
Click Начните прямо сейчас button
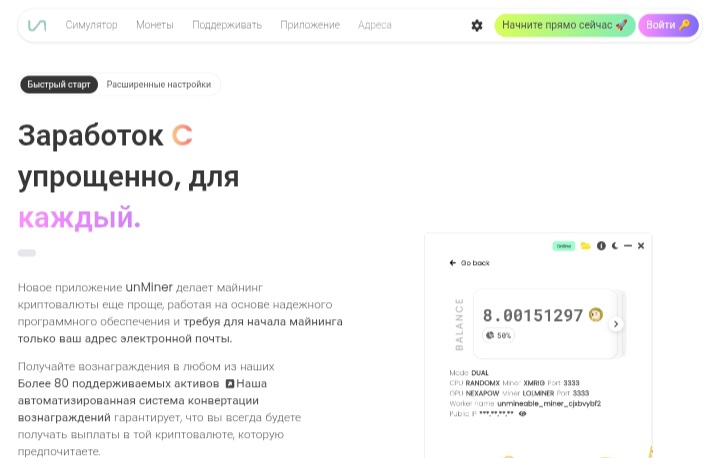click(565, 25)
